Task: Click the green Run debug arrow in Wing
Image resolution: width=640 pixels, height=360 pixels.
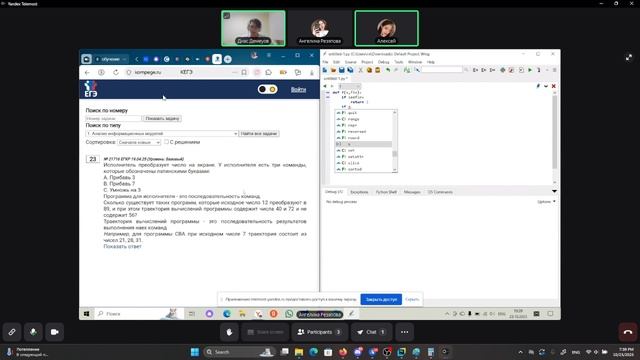Action: (x=530, y=70)
